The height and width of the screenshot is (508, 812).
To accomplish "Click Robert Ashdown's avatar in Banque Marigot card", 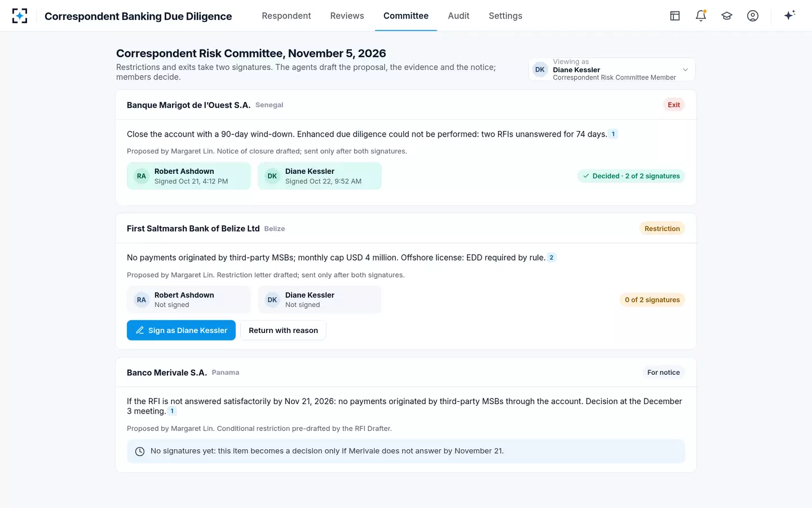I will pos(142,176).
